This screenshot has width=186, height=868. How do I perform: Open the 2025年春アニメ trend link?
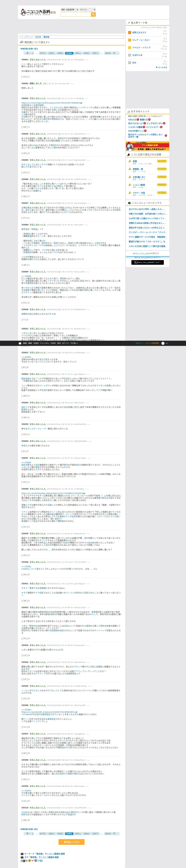pyautogui.click(x=136, y=131)
